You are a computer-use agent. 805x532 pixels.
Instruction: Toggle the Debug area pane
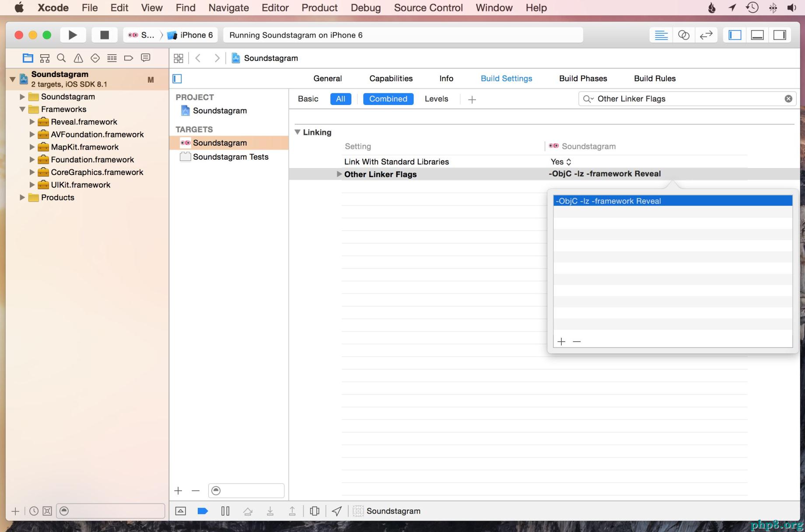pyautogui.click(x=757, y=35)
